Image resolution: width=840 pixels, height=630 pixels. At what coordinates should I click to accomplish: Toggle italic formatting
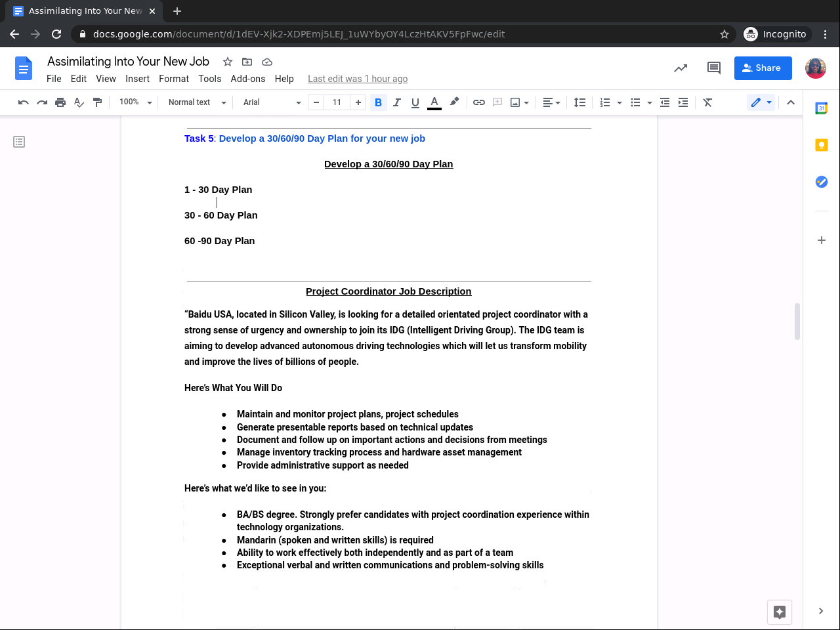click(x=396, y=102)
